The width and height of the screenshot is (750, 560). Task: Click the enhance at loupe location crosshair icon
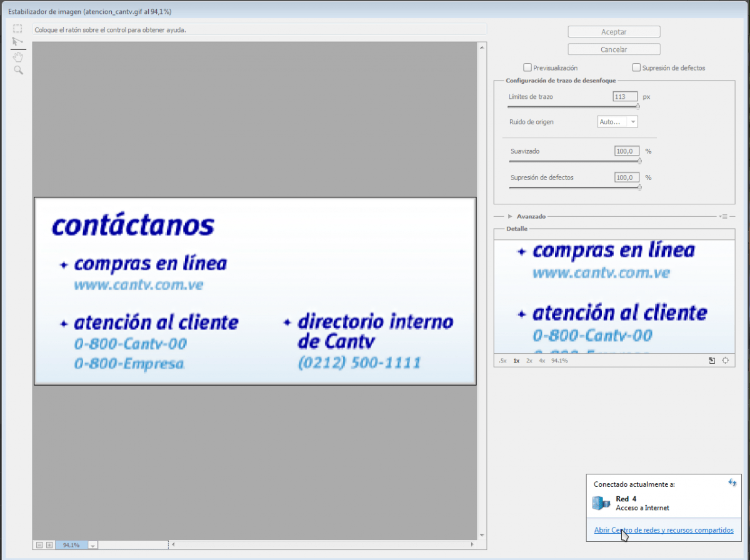click(x=725, y=361)
